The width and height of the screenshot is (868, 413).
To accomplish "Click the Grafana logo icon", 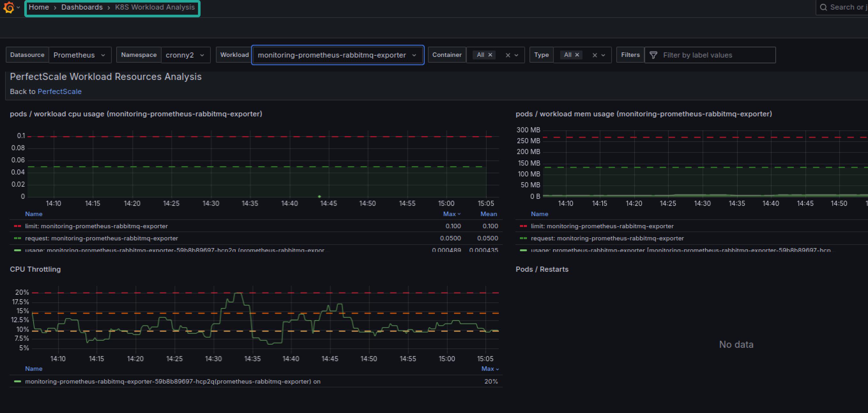I will (9, 7).
